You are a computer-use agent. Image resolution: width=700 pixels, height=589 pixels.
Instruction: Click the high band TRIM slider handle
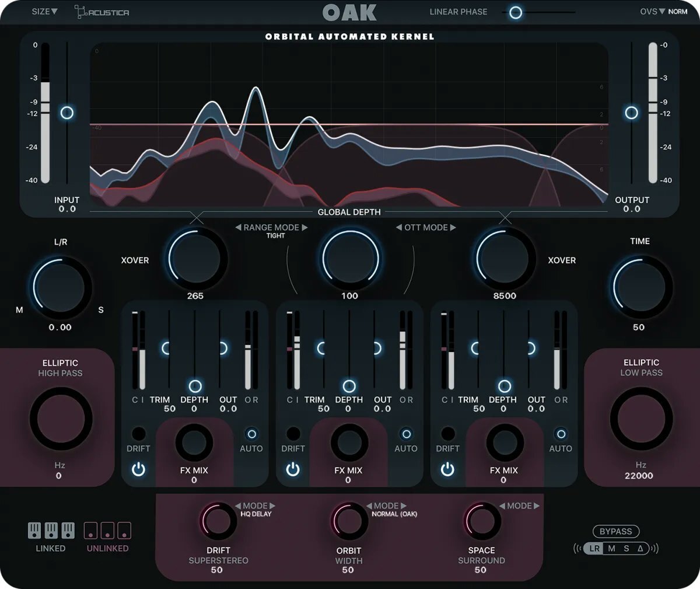[475, 348]
